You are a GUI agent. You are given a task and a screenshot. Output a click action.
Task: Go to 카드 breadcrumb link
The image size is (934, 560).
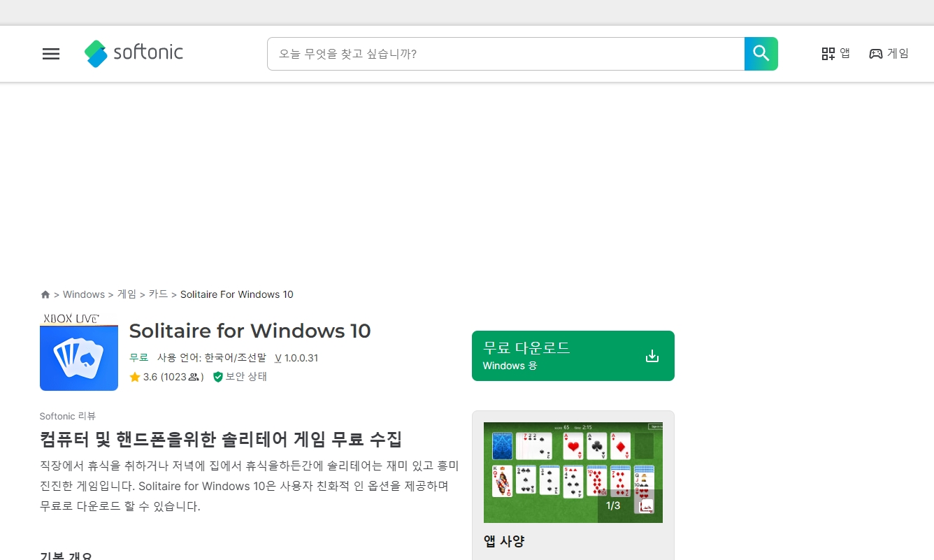point(158,294)
